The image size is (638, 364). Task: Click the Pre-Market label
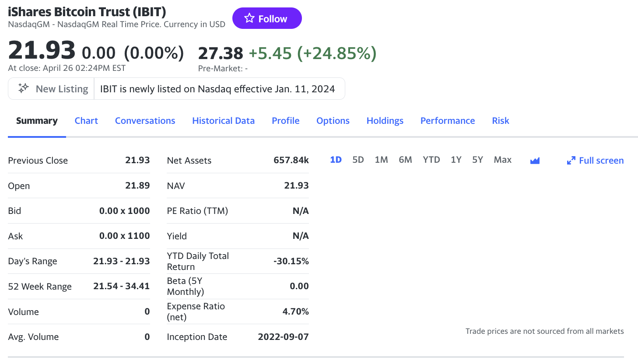click(223, 69)
